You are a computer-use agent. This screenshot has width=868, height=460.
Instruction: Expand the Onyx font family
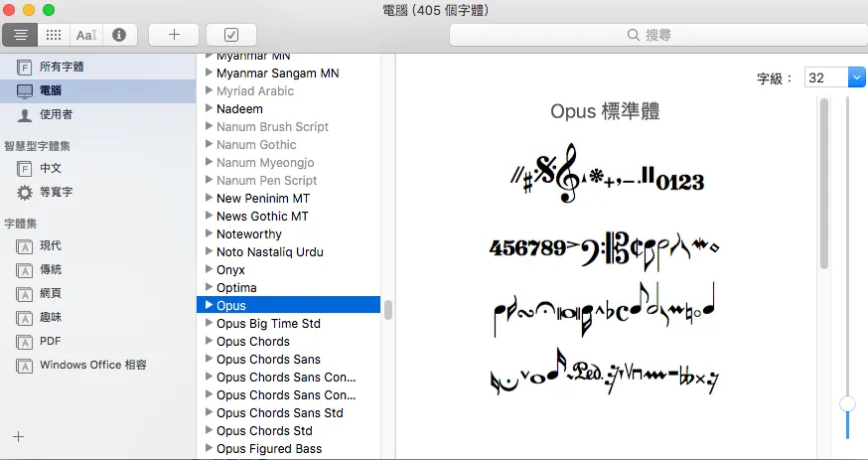tap(209, 269)
